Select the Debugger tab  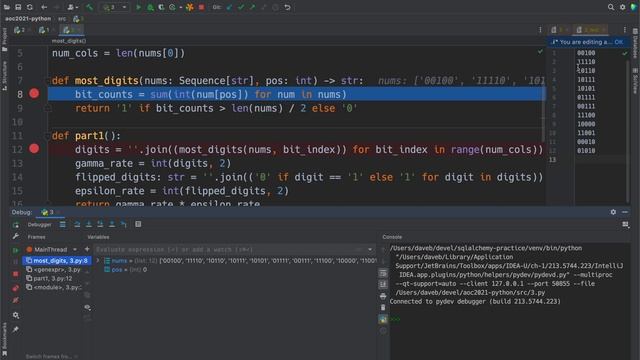[x=40, y=224]
